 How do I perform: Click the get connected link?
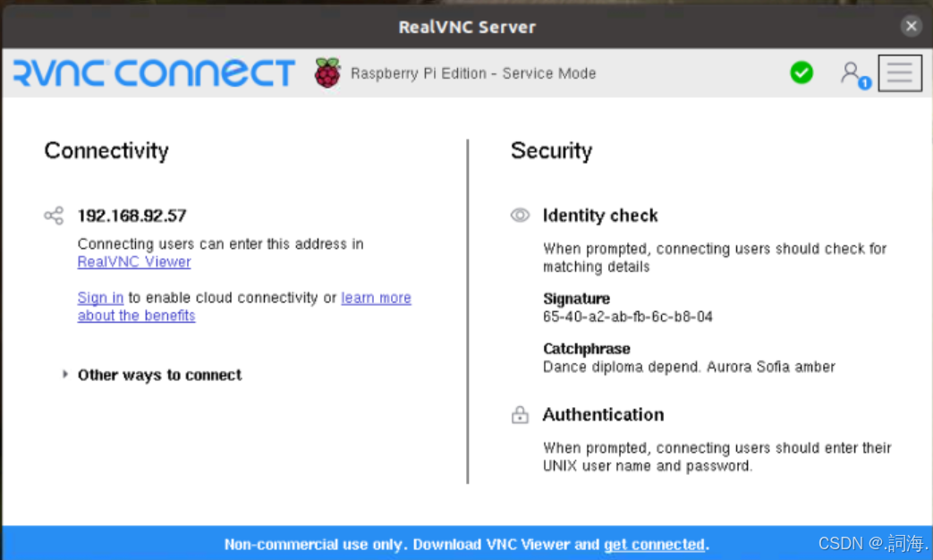tap(654, 545)
